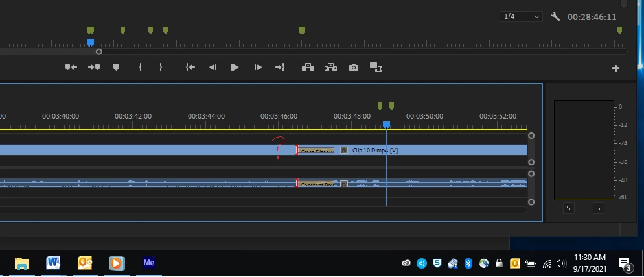
Task: Select the Cross Dissolve transition
Action: pyautogui.click(x=316, y=151)
